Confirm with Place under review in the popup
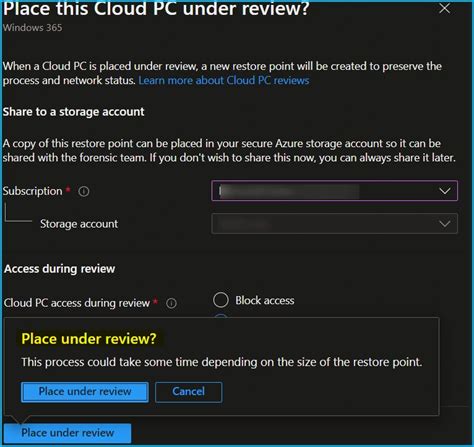Viewport: 474px width, 447px height. click(x=85, y=392)
